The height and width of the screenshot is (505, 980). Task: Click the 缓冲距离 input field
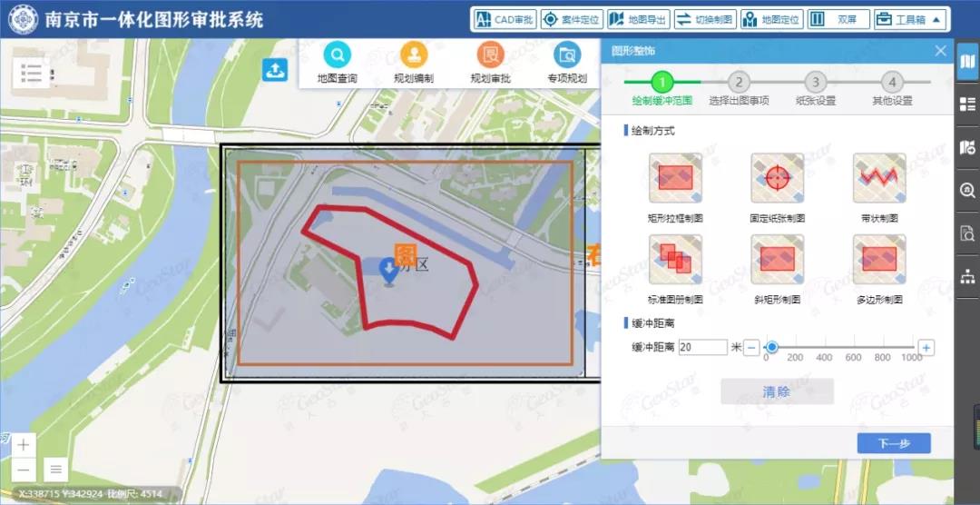pyautogui.click(x=702, y=348)
